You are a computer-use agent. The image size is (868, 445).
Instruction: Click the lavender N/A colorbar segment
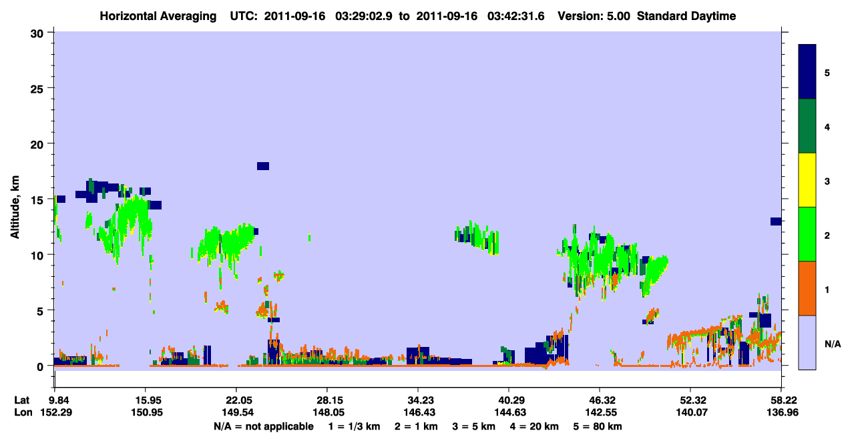(x=807, y=342)
